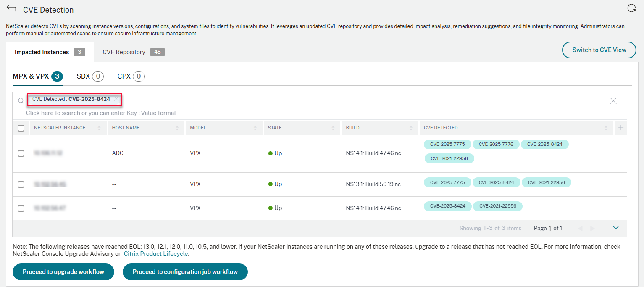Viewport: 644px width, 287px height.
Task: Check the last instance row checkbox
Action: tap(21, 208)
